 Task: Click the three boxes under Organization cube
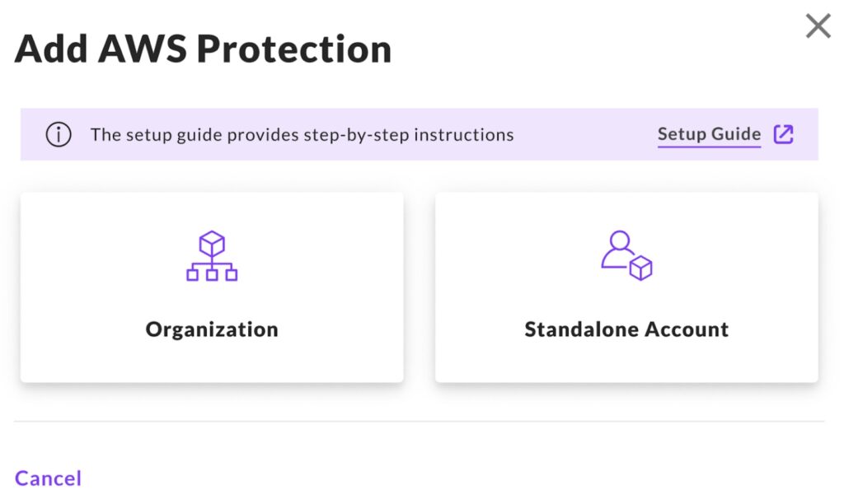point(212,274)
